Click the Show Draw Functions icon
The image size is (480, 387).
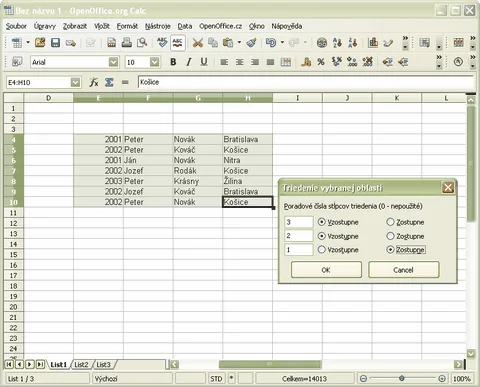[x=388, y=43]
